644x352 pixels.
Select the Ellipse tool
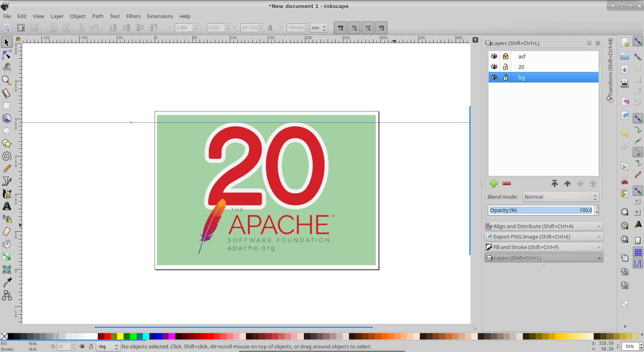(7, 131)
